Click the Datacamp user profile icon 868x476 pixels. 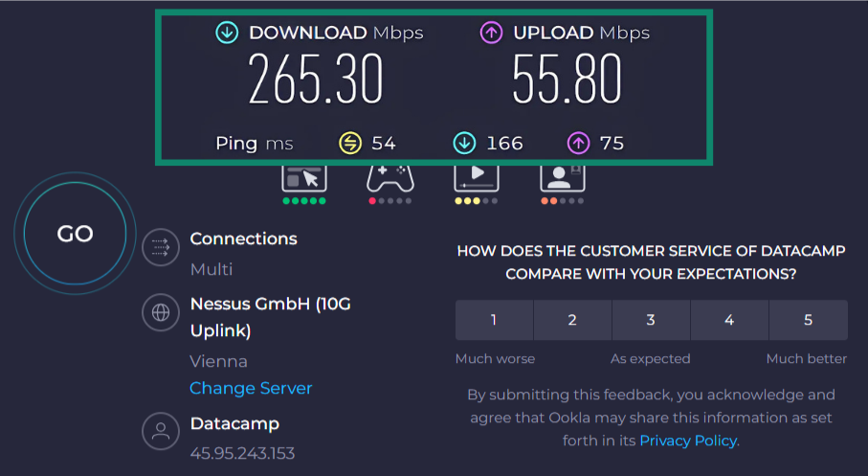point(161,431)
